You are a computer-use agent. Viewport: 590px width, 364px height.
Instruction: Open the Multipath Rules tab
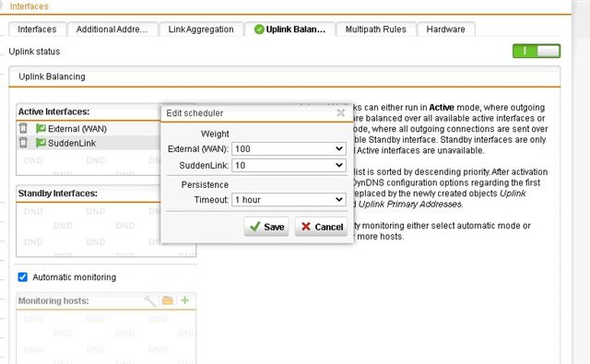click(x=376, y=29)
